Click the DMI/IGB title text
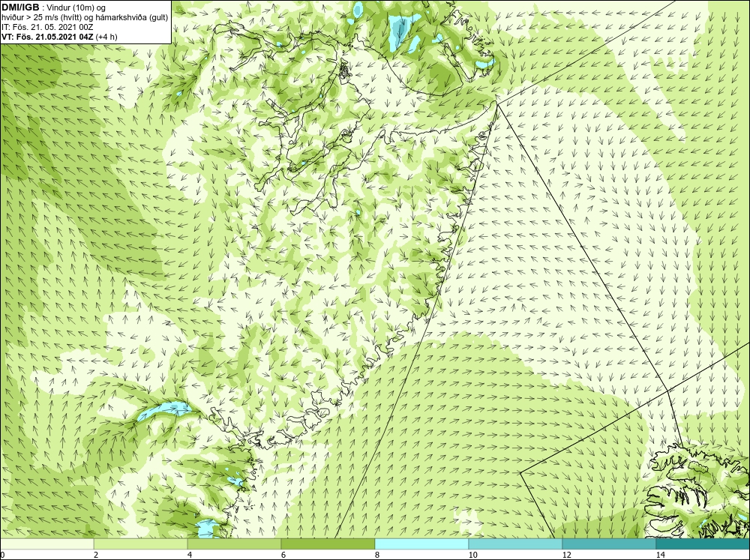This screenshot has height=560, width=750. click(20, 7)
